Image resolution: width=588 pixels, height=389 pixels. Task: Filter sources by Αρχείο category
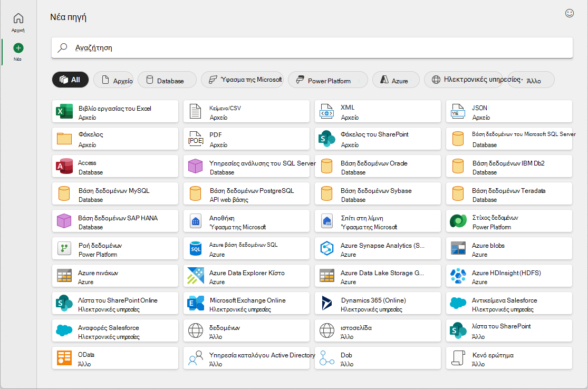[113, 80]
